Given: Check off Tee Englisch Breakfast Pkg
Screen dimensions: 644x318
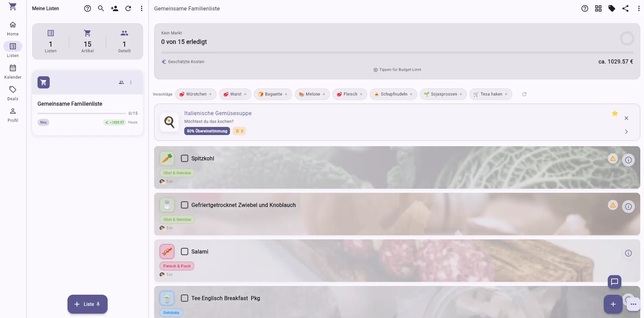Looking at the screenshot, I should click(x=185, y=298).
